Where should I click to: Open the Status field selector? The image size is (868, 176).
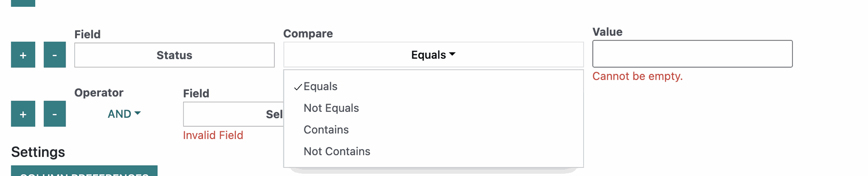(x=175, y=55)
